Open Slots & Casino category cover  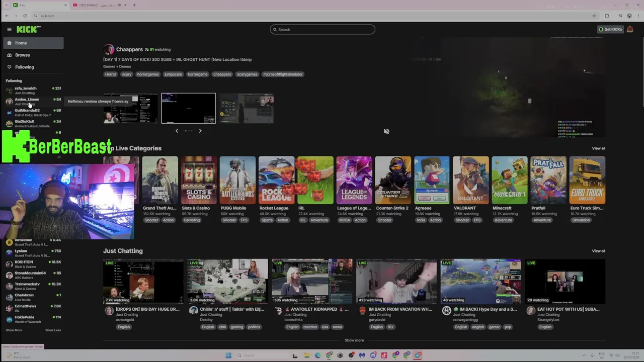point(199,180)
